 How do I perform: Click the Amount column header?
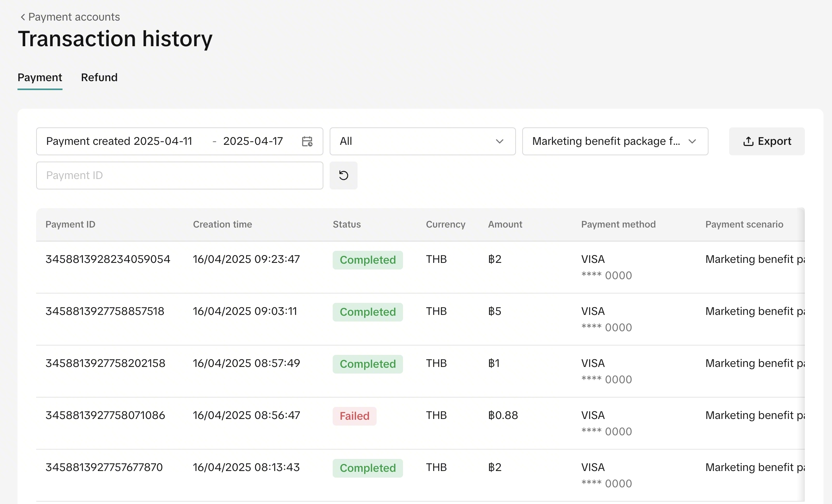point(505,224)
